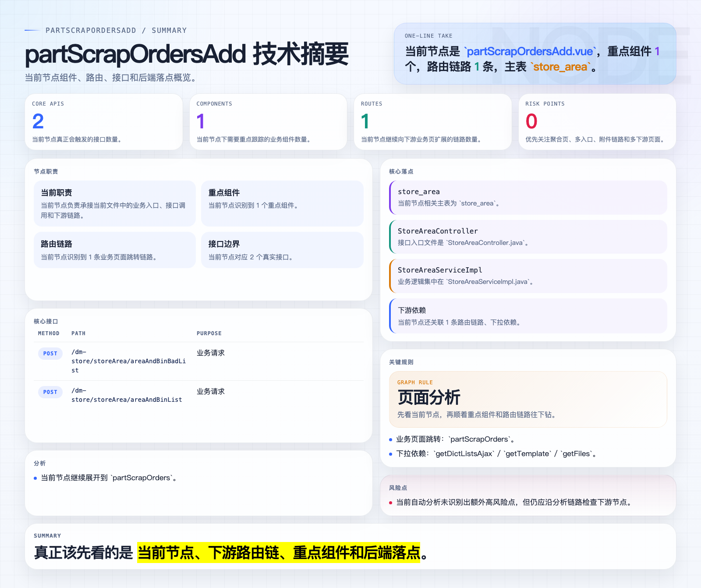The width and height of the screenshot is (701, 588).
Task: Click the 分析 section title
Action: pos(40,463)
